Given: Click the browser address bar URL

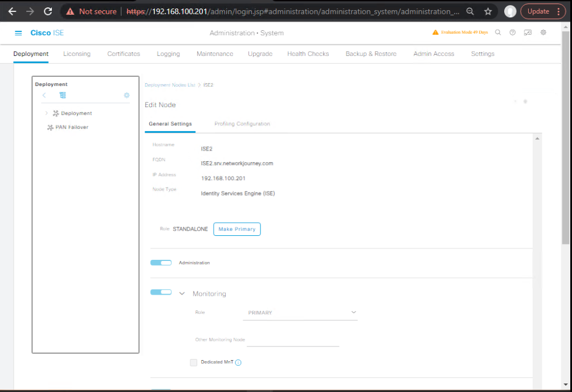Looking at the screenshot, I should [293, 11].
